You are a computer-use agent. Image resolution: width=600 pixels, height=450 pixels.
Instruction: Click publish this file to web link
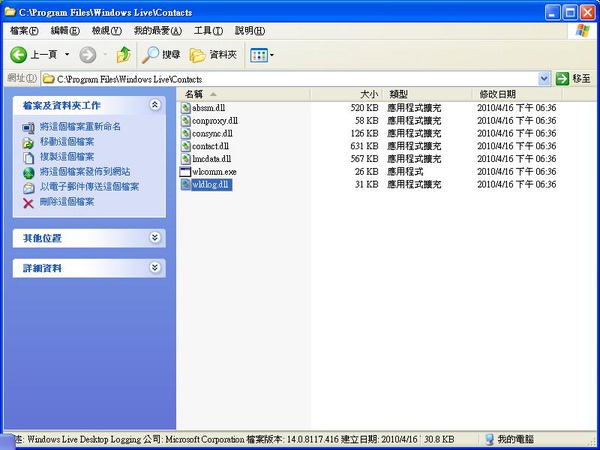click(x=85, y=172)
